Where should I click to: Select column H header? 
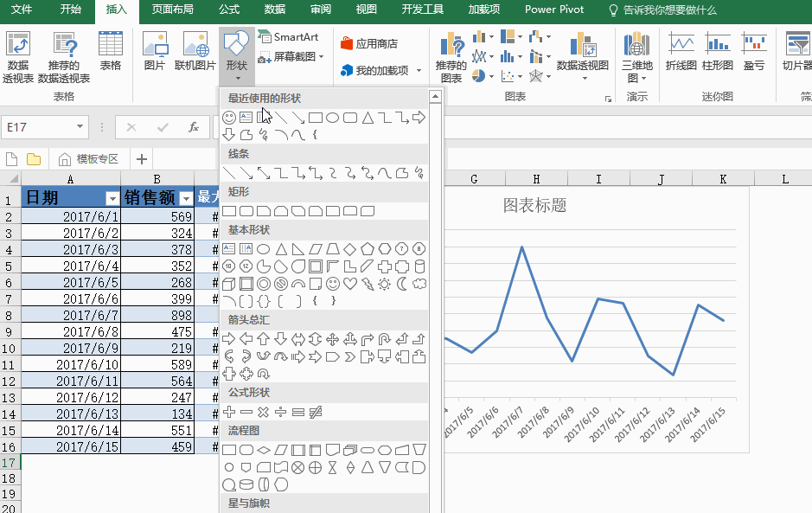[536, 179]
